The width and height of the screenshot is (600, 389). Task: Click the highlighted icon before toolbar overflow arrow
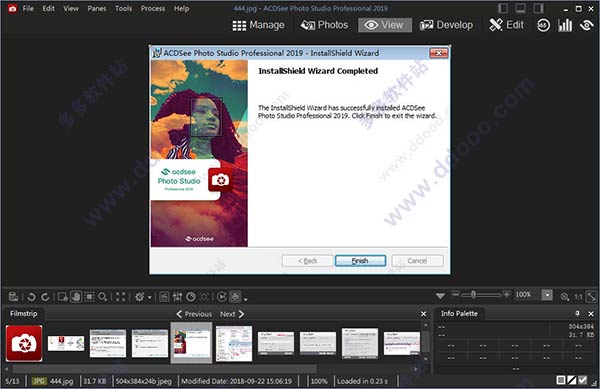click(x=235, y=297)
